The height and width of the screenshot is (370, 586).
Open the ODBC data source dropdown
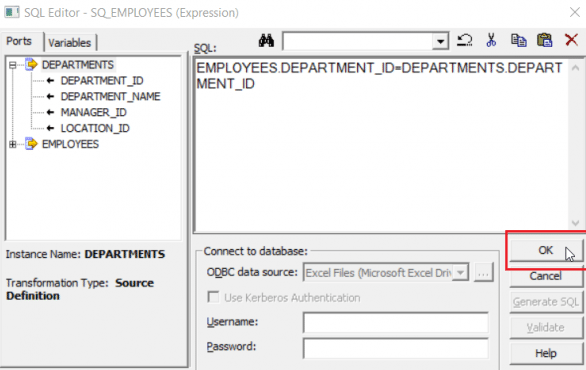point(460,272)
